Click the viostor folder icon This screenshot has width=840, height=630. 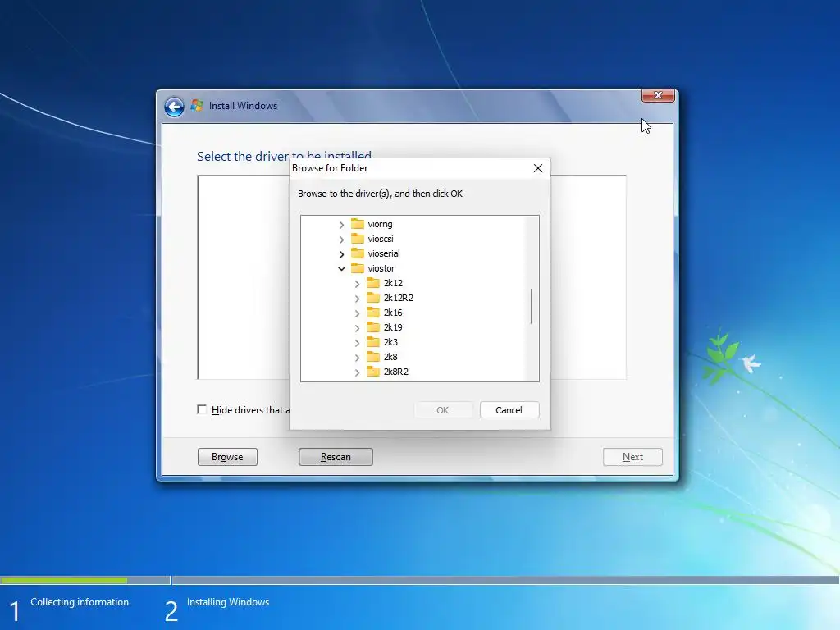[358, 268]
